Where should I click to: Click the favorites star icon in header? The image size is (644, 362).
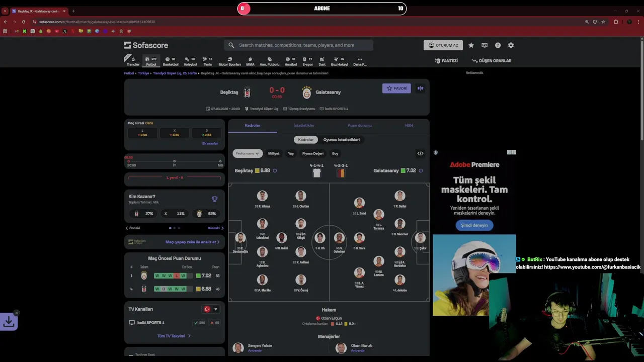471,45
